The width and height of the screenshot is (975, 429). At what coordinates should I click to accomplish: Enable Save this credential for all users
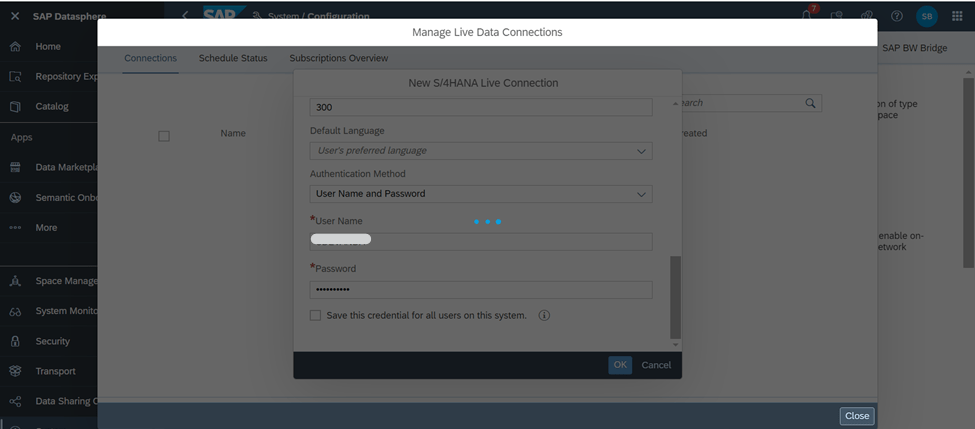(315, 315)
